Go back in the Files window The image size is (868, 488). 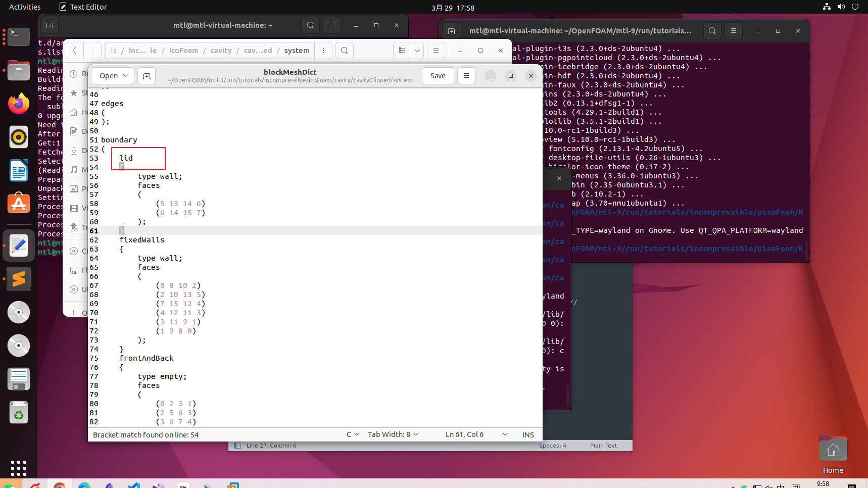(x=75, y=51)
